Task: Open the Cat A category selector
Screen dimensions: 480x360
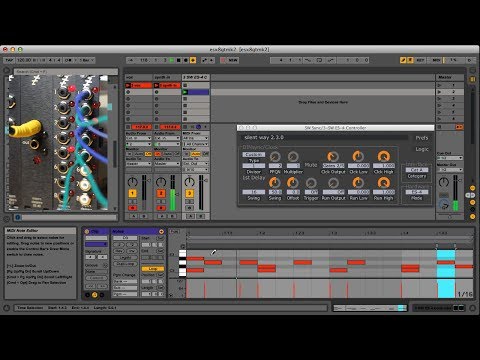Action: click(417, 170)
